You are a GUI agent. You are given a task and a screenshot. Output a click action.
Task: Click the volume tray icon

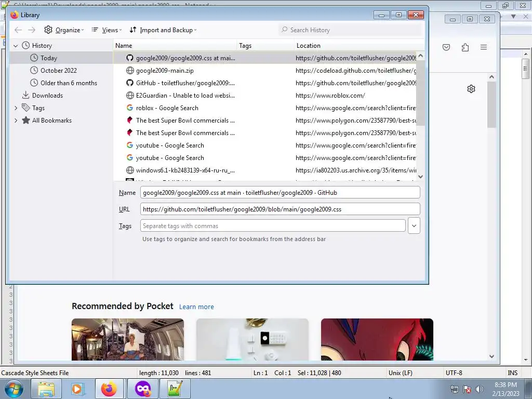coord(480,389)
